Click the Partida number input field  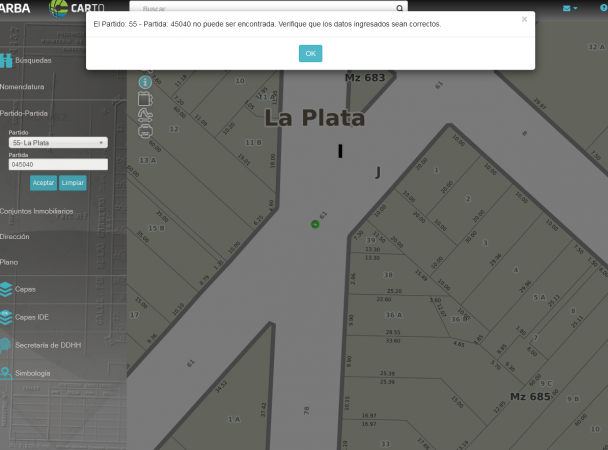(x=58, y=164)
